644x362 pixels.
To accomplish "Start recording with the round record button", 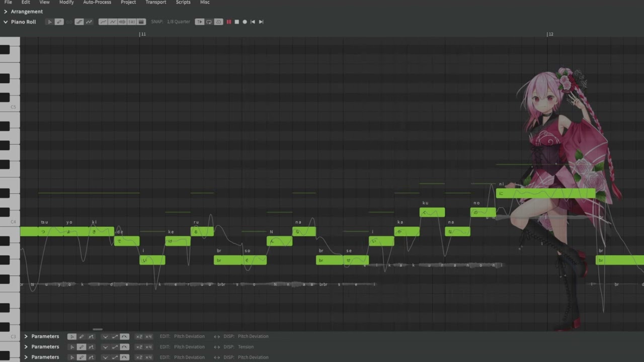I will 245,22.
